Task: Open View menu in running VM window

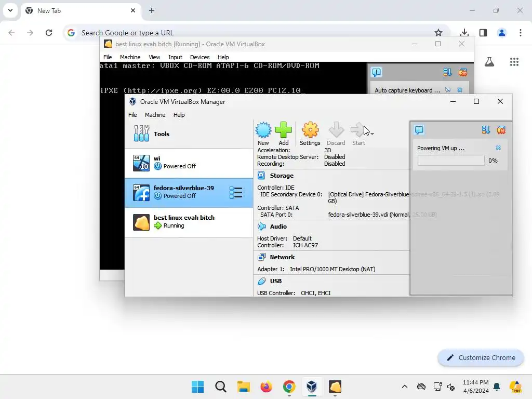Action: pyautogui.click(x=154, y=57)
